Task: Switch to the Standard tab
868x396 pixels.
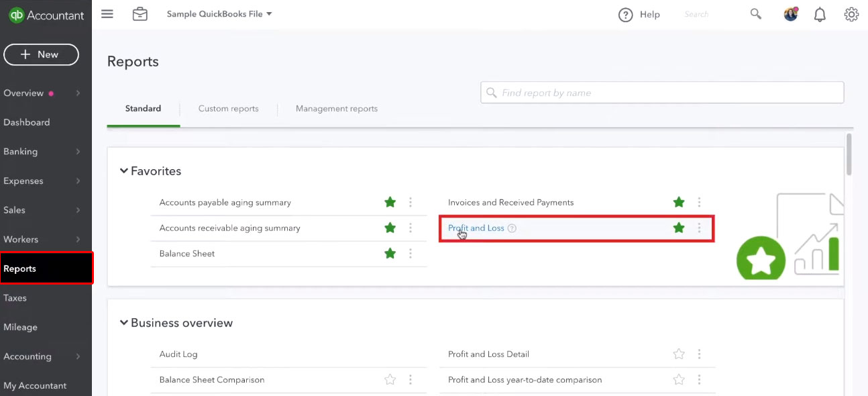Action: [x=143, y=109]
